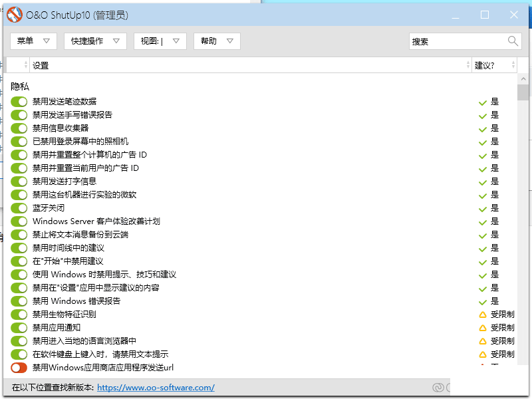Select the 禁用时间线中的建议 row text
Screen dimensions: 532x399
(x=68, y=248)
